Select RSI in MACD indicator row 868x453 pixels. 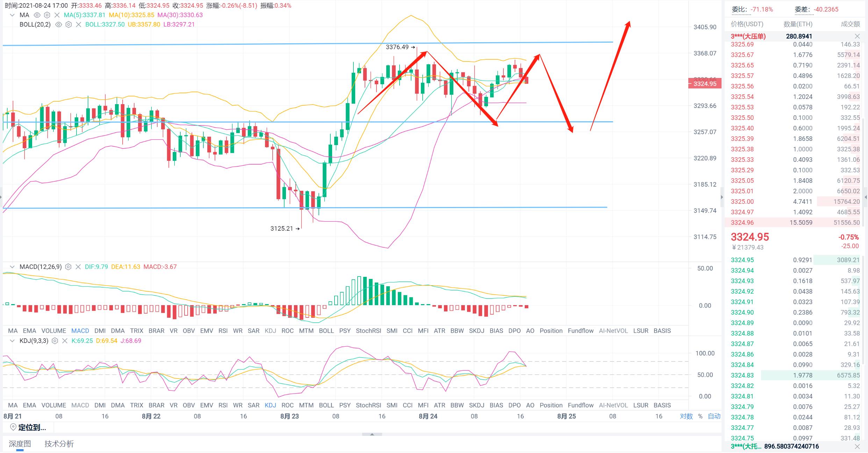[223, 331]
